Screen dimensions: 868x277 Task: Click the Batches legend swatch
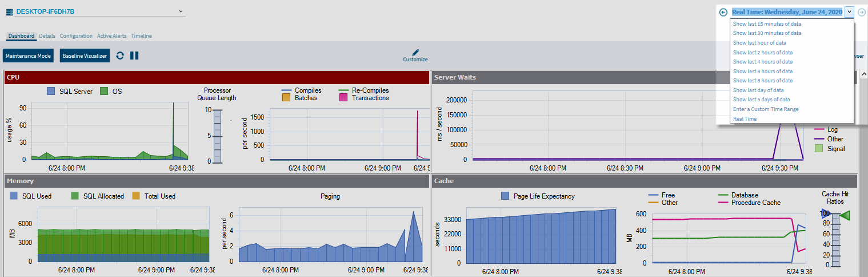point(286,98)
